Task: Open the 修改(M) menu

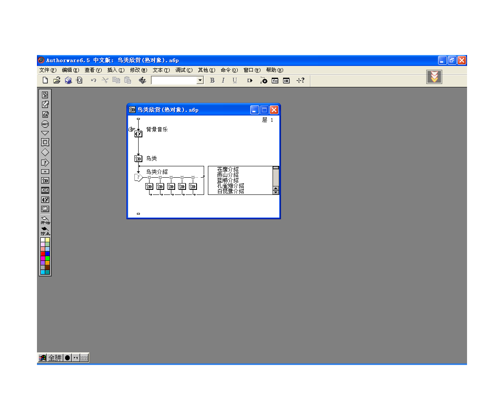Action: [138, 70]
